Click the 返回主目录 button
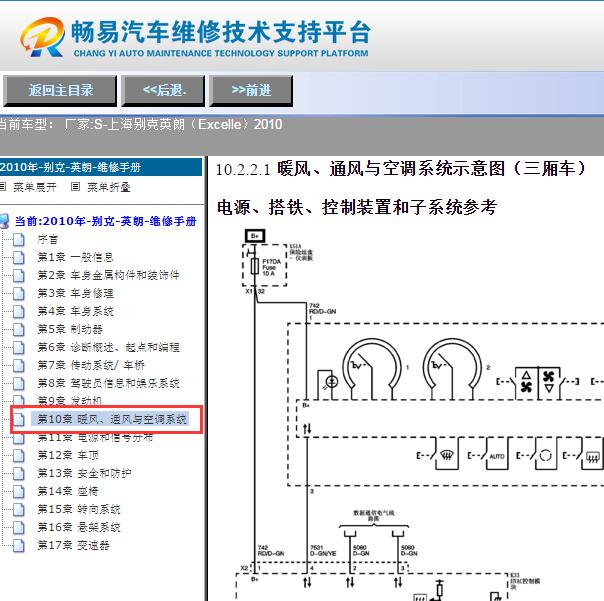 pos(60,91)
